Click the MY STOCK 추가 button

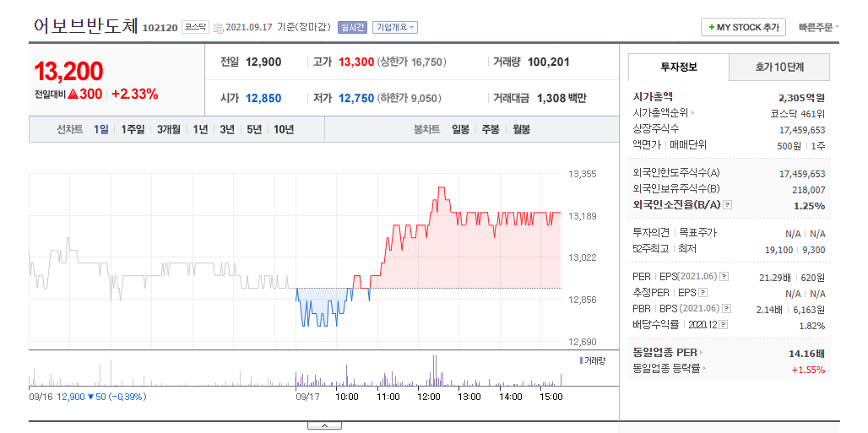(743, 27)
